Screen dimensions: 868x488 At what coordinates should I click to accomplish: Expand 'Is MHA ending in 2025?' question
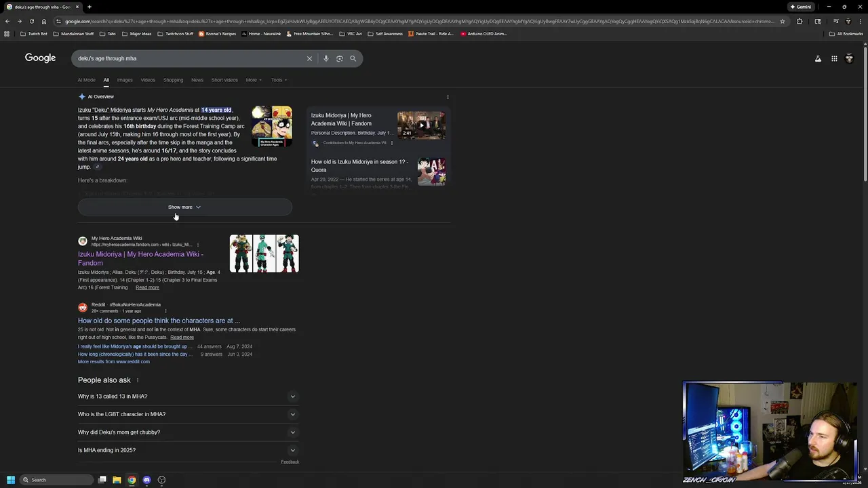point(188,450)
